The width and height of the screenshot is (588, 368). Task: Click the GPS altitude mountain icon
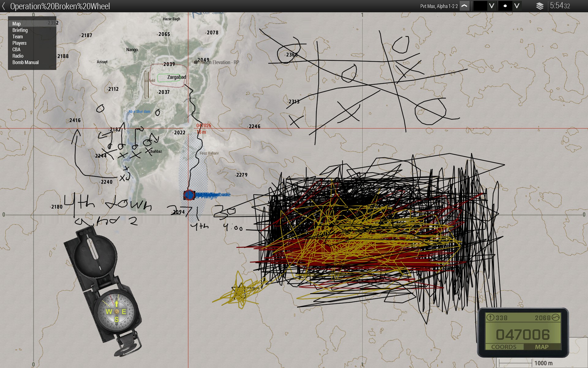coord(556,317)
